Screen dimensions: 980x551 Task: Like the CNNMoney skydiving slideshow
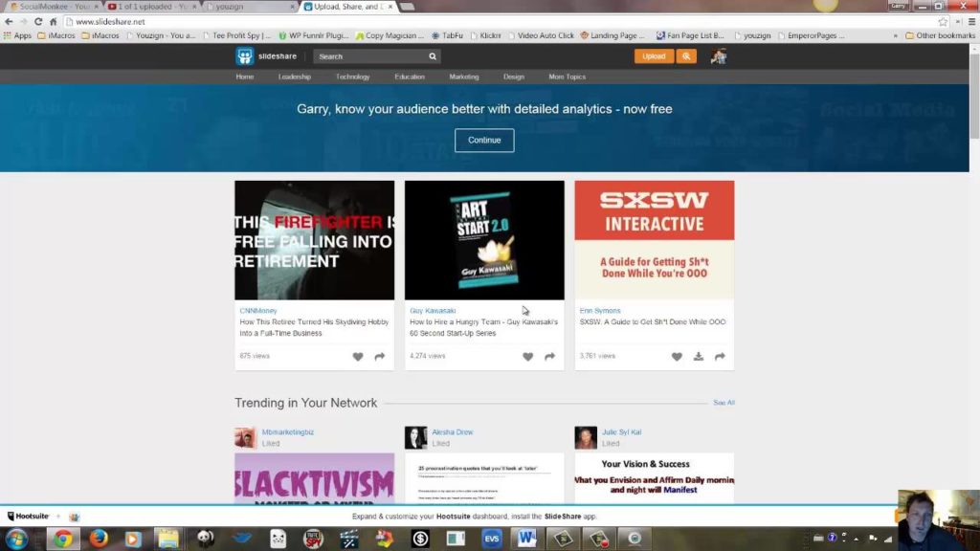358,356
